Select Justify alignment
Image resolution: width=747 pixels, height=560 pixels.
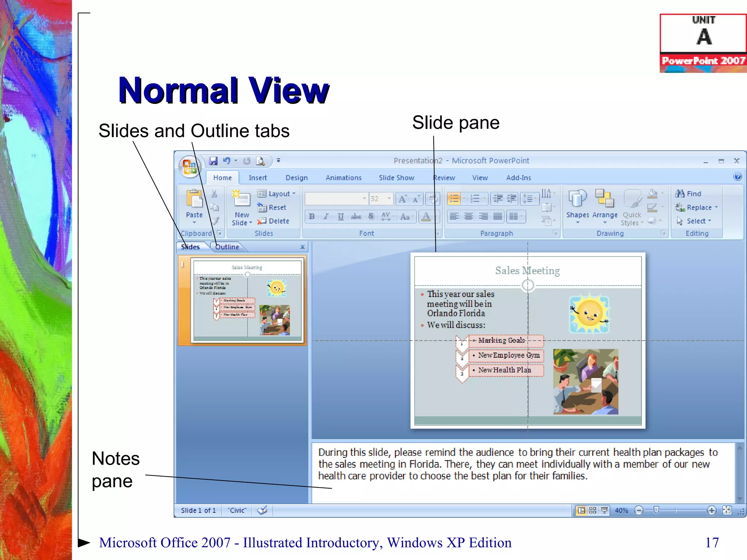(x=498, y=217)
